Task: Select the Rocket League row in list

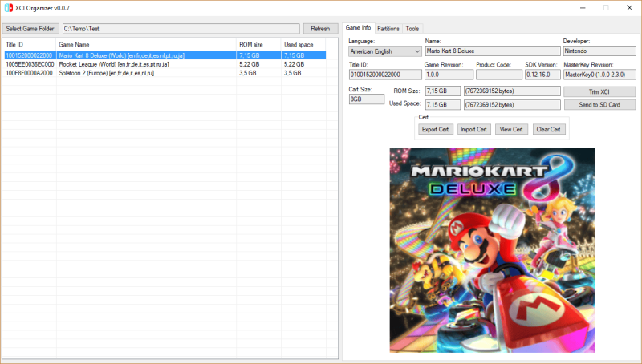Action: pyautogui.click(x=165, y=64)
